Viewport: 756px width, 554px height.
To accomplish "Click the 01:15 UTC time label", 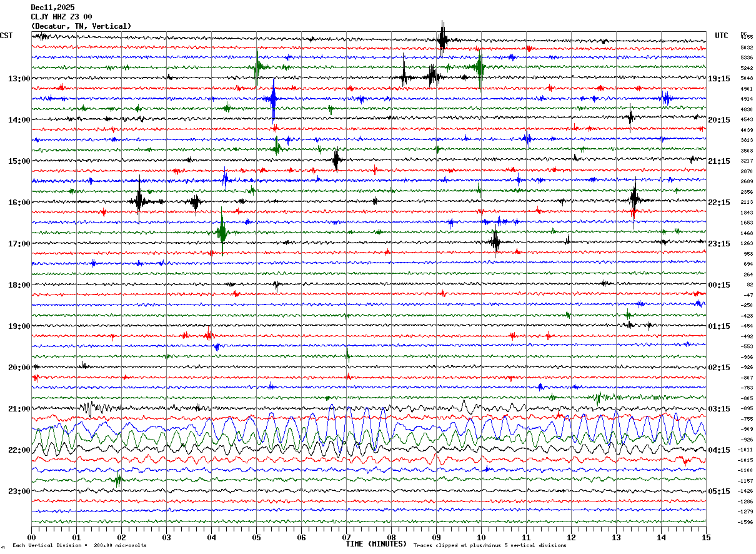I will [719, 326].
